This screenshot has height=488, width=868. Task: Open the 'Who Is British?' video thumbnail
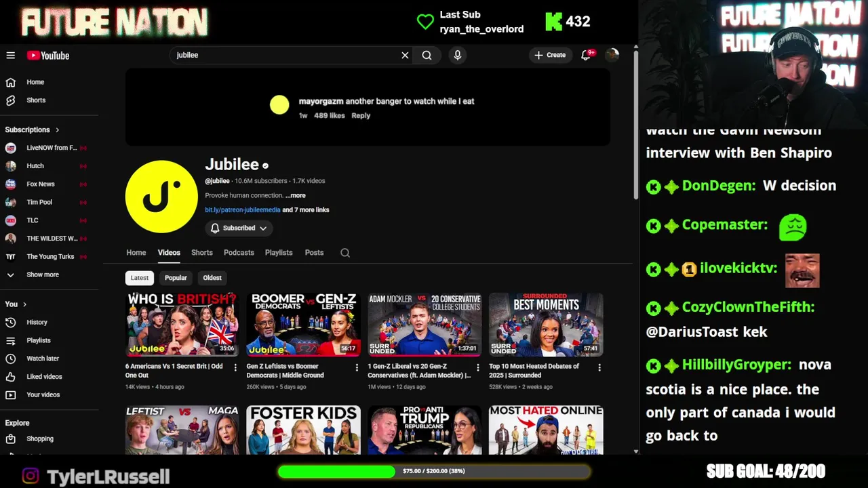point(182,325)
